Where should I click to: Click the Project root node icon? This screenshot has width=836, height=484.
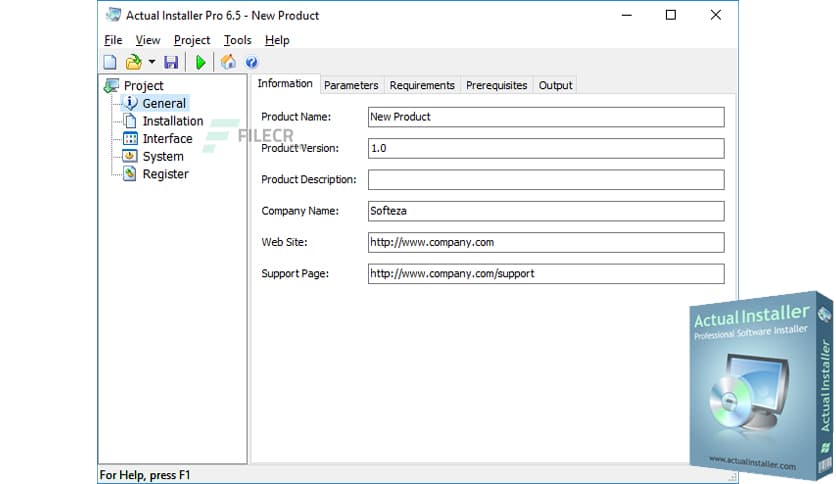click(x=112, y=85)
